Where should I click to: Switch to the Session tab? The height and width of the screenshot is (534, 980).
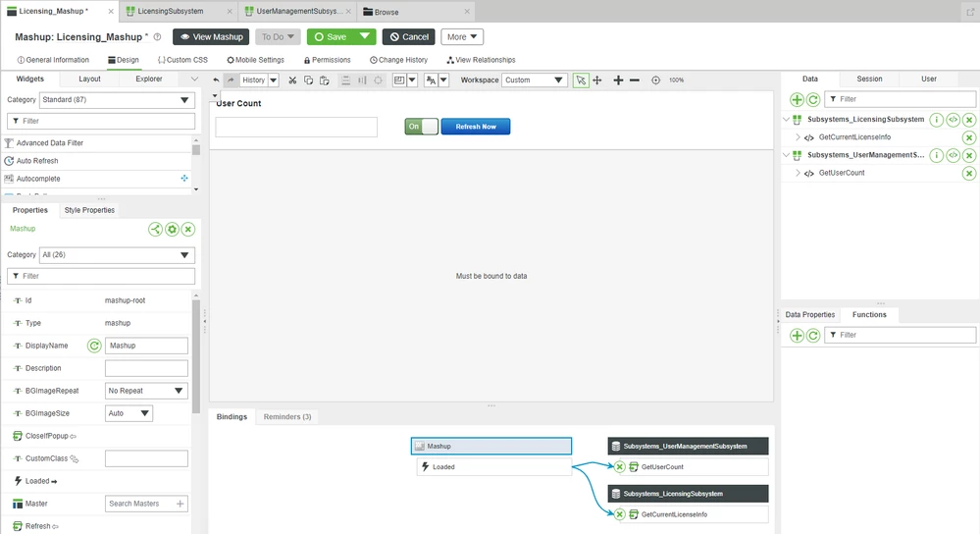(869, 79)
